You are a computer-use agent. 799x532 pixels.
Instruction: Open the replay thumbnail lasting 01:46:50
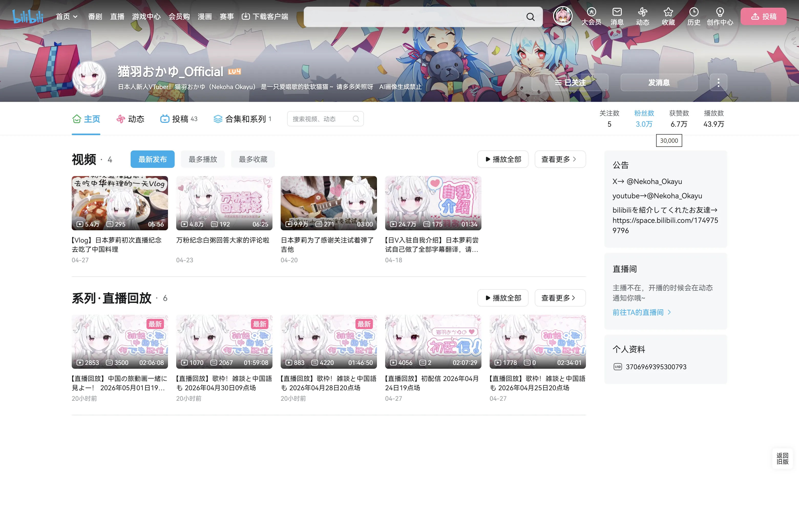click(329, 342)
